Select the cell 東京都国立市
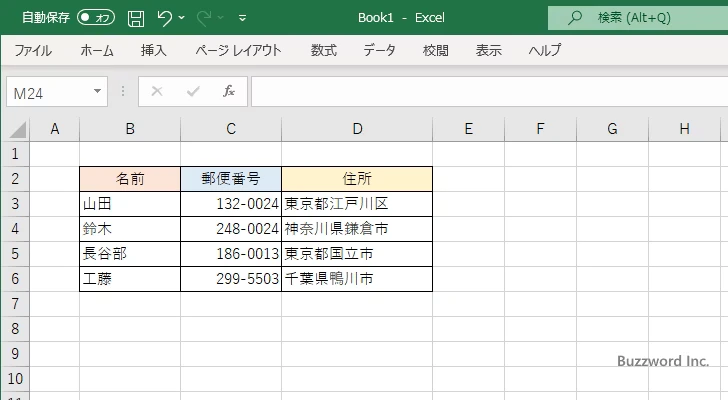 click(x=357, y=254)
